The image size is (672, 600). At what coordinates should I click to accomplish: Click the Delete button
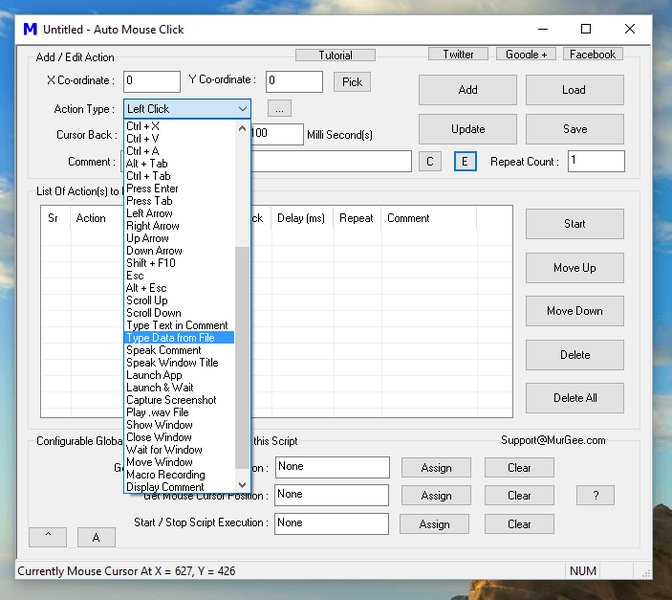coord(574,355)
